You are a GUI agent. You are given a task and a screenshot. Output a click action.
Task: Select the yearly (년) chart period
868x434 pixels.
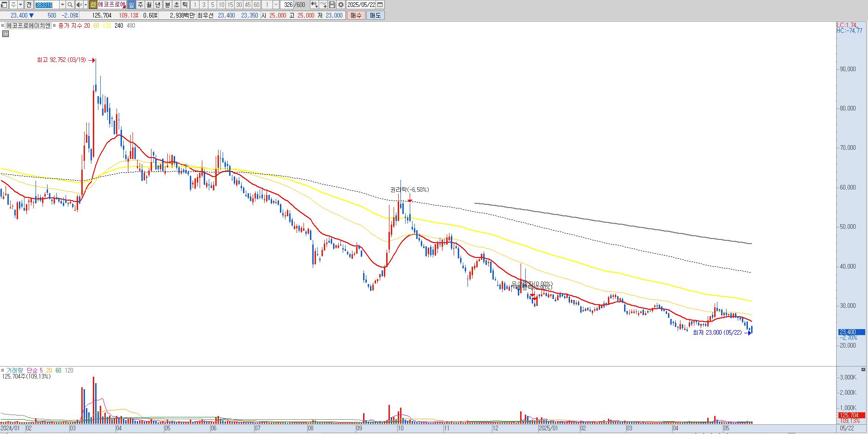click(x=158, y=5)
